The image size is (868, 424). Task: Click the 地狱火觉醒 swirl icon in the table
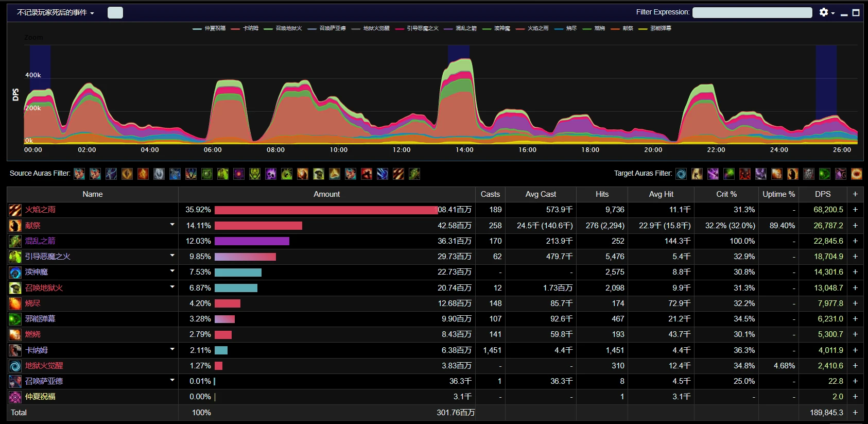click(15, 366)
